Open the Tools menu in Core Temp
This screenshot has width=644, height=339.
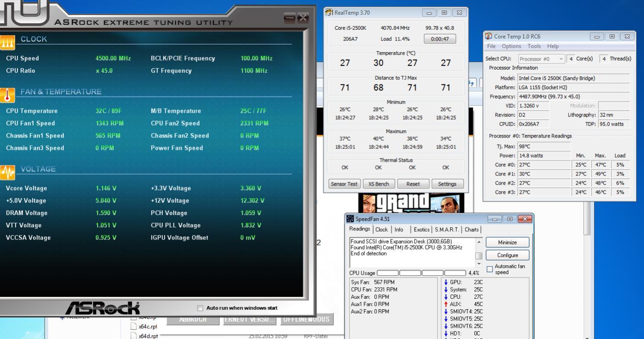click(534, 46)
